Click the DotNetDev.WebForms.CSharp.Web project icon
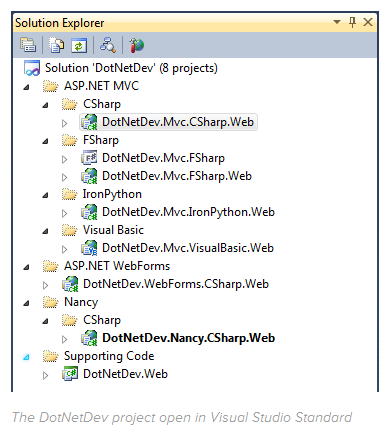 coord(70,284)
